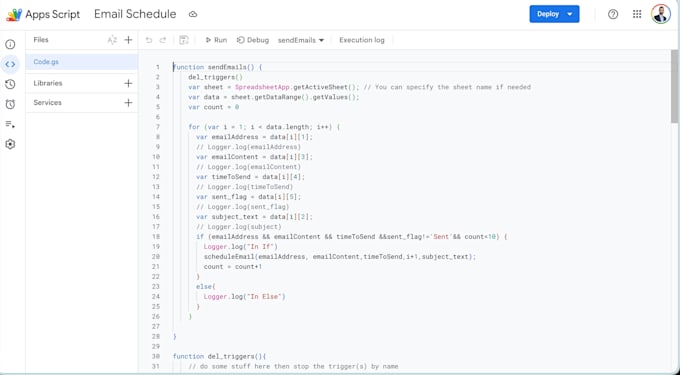The width and height of the screenshot is (680, 375).
Task: Click the blue Deploy button
Action: pyautogui.click(x=554, y=14)
